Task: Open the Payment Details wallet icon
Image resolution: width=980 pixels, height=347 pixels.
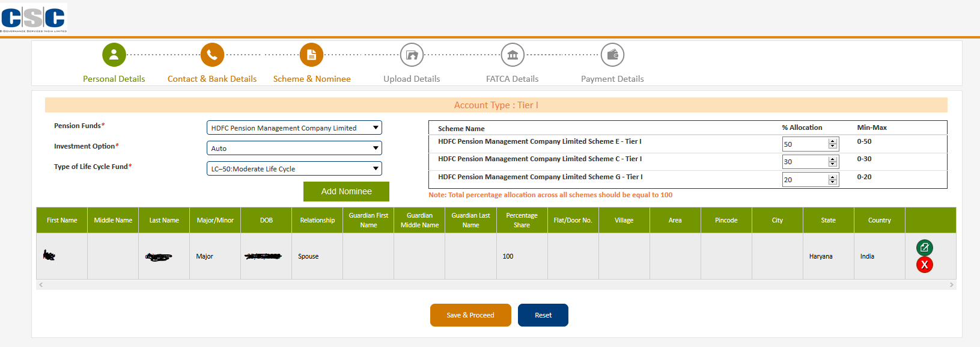Action: [x=612, y=55]
